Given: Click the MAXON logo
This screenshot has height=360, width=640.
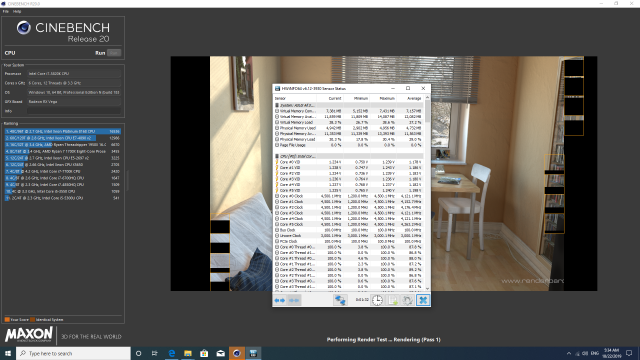Looking at the screenshot, I should tap(29, 334).
